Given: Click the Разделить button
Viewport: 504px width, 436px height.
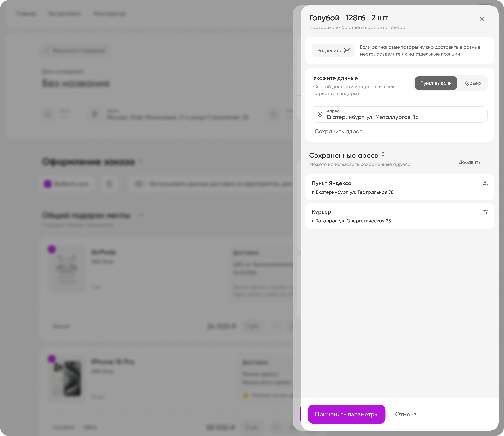Looking at the screenshot, I should [333, 50].
